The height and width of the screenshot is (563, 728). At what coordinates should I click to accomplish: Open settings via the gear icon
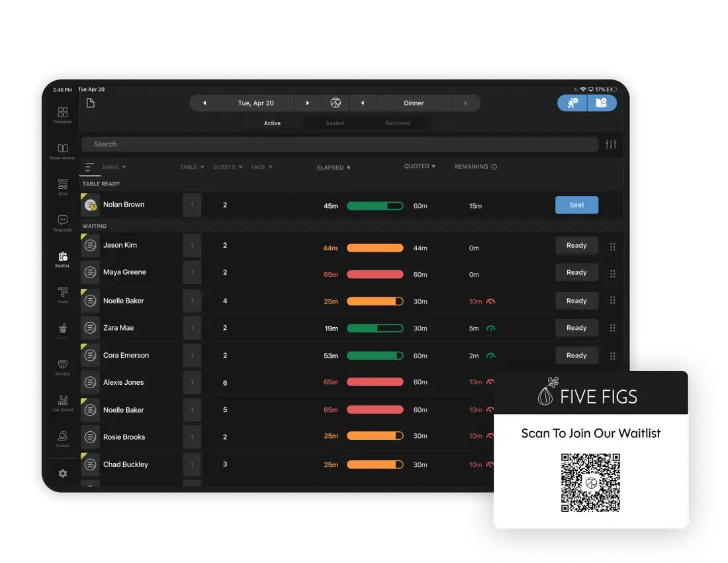[x=63, y=474]
